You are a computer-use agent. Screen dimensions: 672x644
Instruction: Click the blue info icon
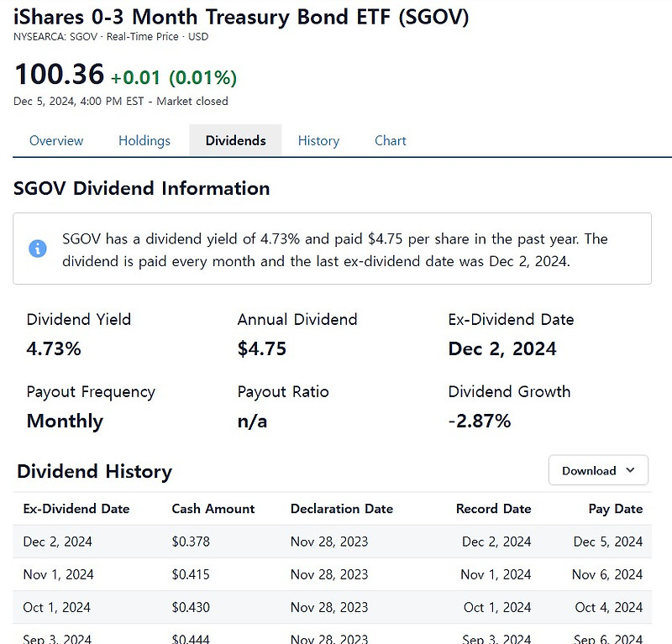(x=38, y=249)
